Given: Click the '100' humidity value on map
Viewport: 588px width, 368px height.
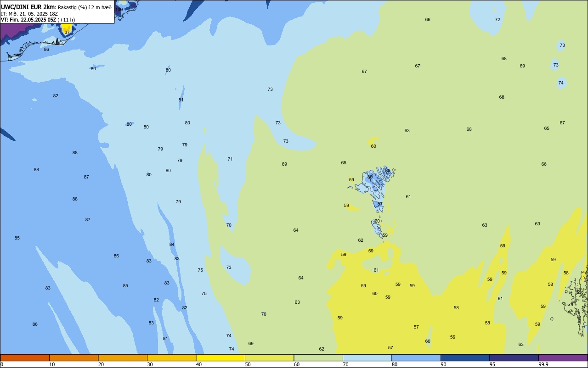Looking at the screenshot, I should [x=119, y=9].
